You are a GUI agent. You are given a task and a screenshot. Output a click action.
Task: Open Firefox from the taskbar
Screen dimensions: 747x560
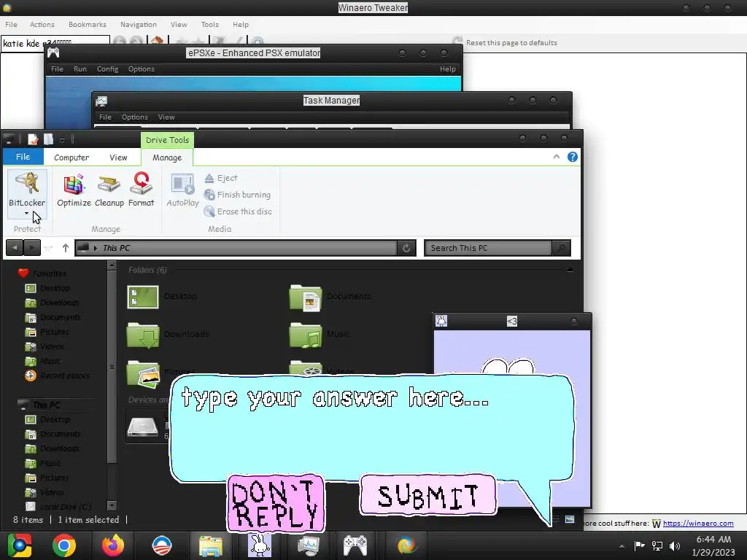[113, 545]
